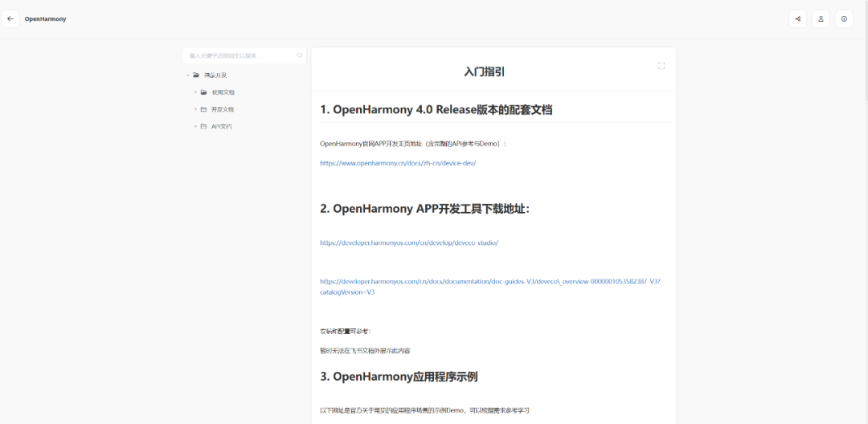Open the share icon in top bar
This screenshot has width=868, height=424.
point(798,18)
